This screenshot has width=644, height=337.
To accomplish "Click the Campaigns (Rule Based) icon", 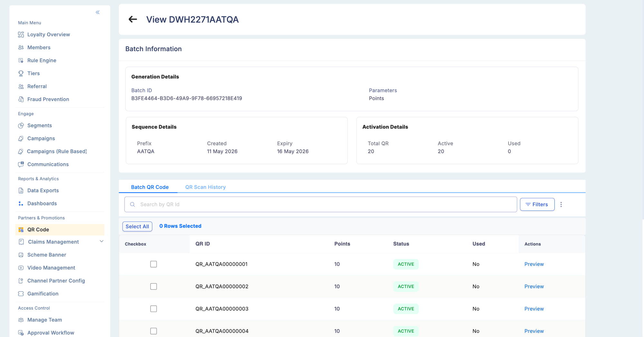I will coord(21,151).
